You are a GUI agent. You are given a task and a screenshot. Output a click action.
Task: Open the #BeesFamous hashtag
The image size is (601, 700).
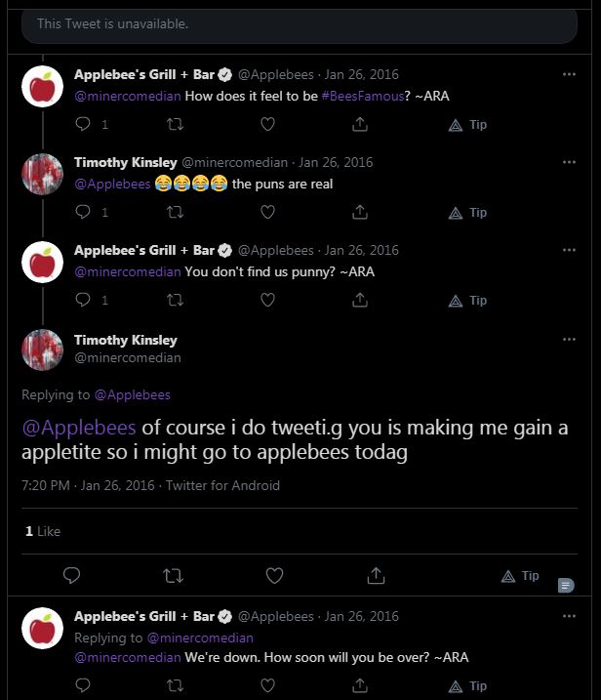pyautogui.click(x=363, y=96)
